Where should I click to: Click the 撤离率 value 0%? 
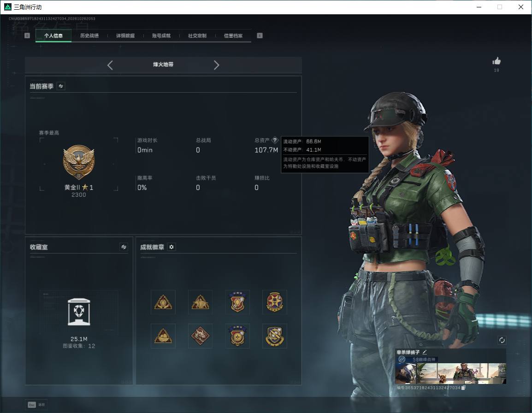[x=142, y=188]
